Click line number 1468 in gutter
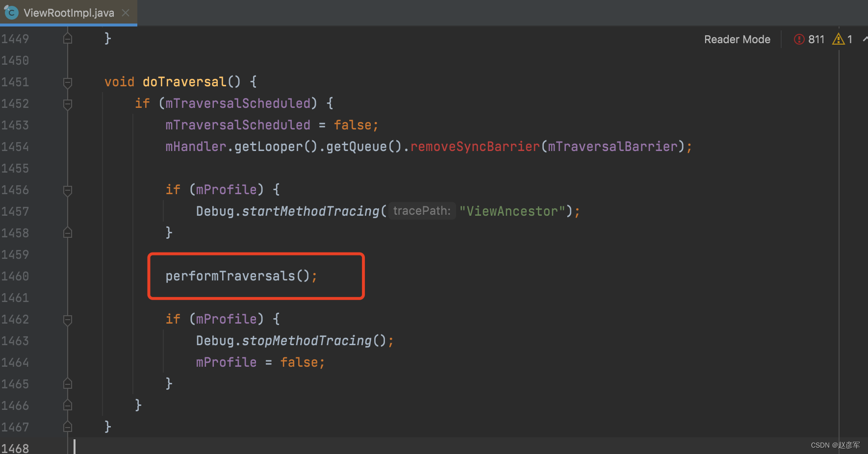The image size is (868, 454). point(15,448)
